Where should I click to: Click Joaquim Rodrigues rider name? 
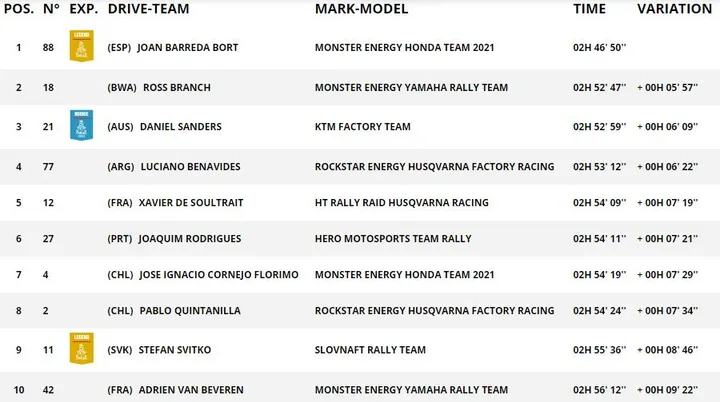(190, 239)
